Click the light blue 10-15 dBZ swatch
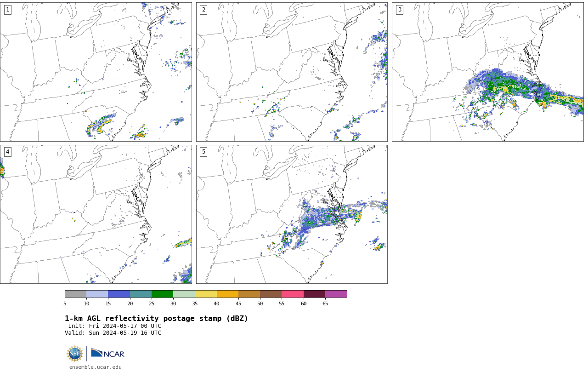This screenshot has height=372, width=588. click(97, 294)
